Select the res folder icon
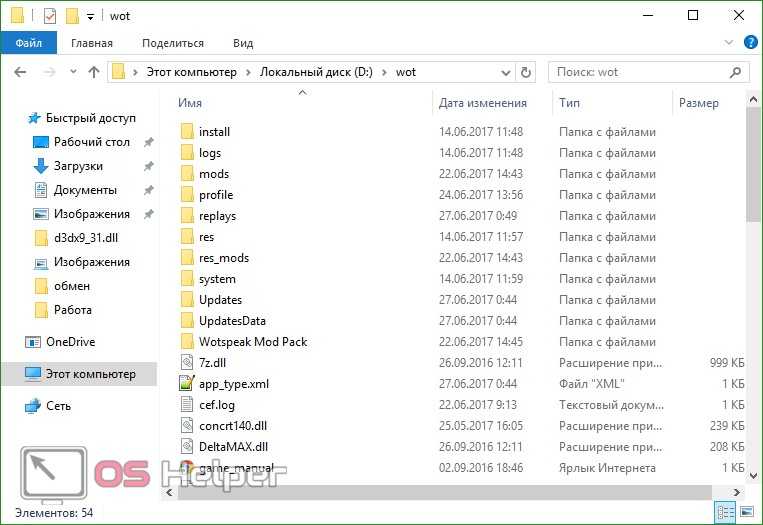The width and height of the screenshot is (763, 525). [187, 236]
